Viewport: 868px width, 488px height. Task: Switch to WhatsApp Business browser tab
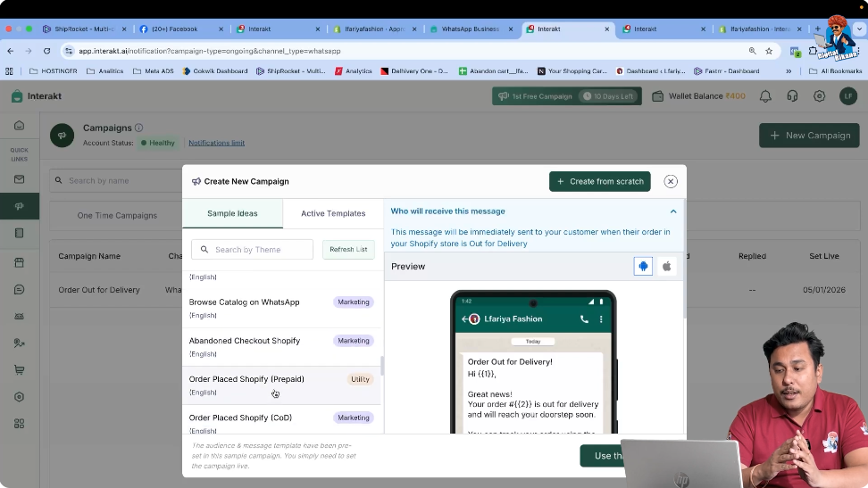click(x=471, y=29)
